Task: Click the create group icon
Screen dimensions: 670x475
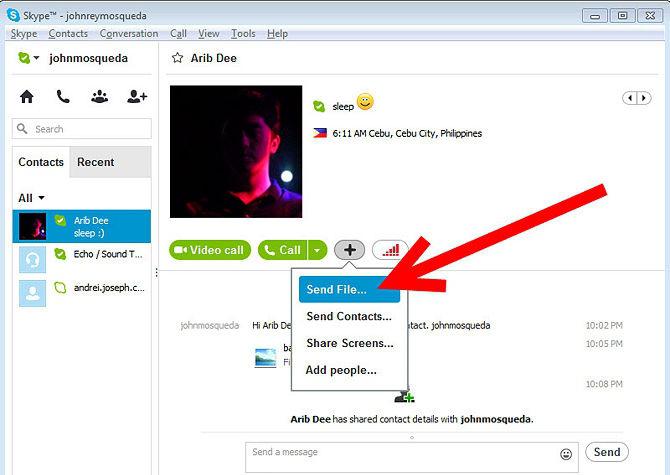Action: 100,97
